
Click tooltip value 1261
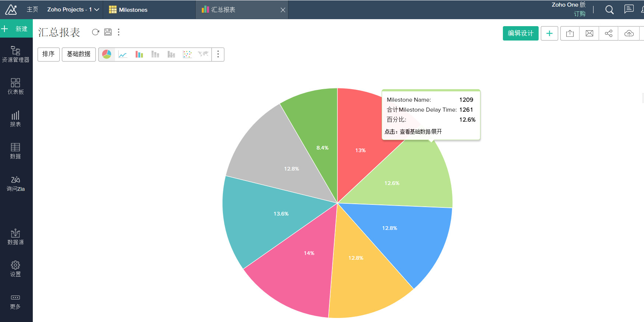click(466, 110)
